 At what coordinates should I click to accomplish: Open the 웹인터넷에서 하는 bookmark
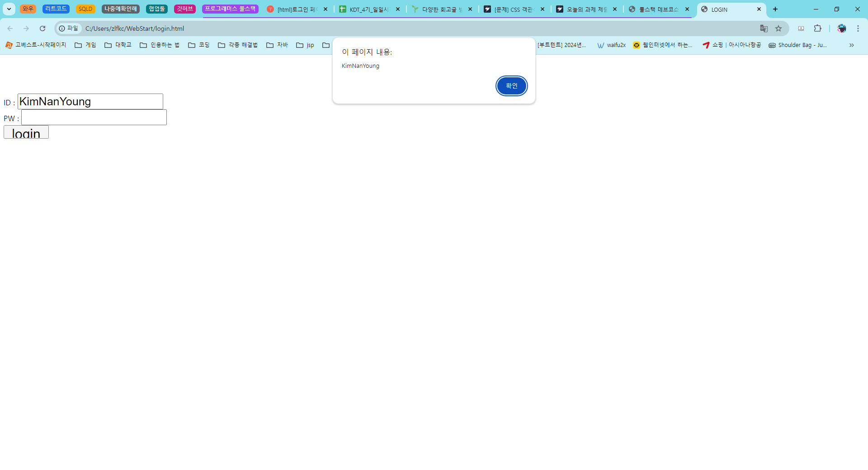663,45
